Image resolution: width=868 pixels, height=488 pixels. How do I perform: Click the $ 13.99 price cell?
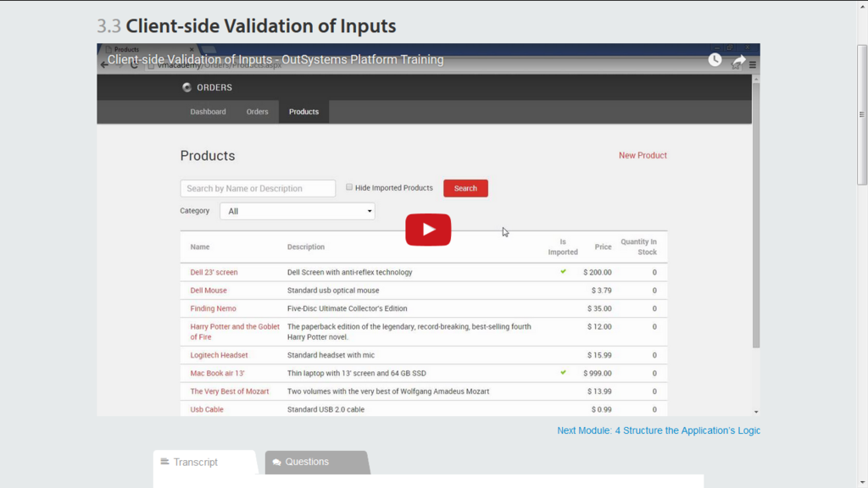[599, 391]
